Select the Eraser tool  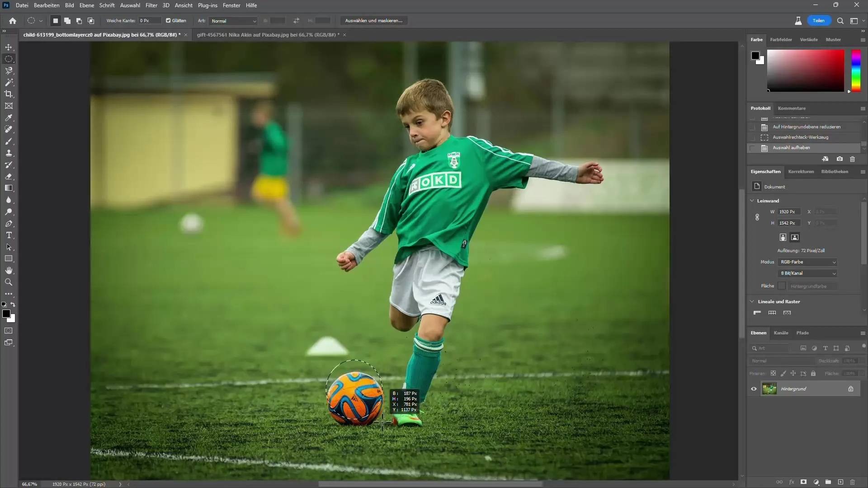[9, 176]
